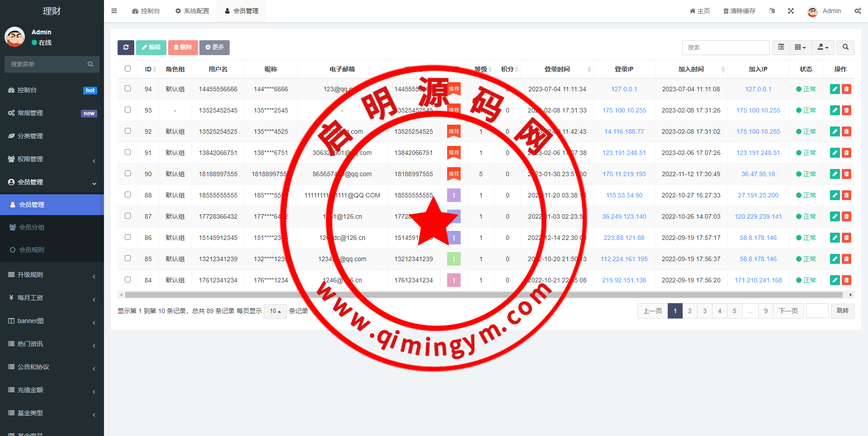
Task: Check the select-all checkbox in table header
Action: click(127, 69)
